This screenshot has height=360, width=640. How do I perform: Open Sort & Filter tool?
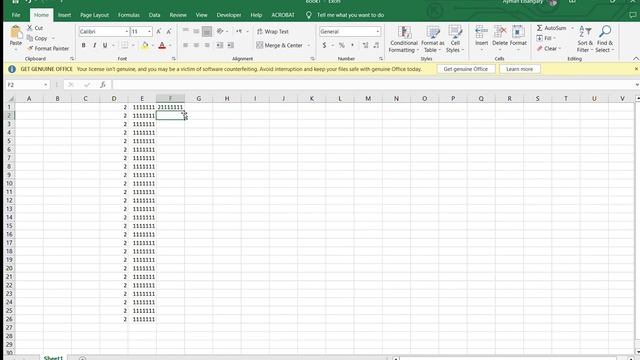[x=585, y=39]
